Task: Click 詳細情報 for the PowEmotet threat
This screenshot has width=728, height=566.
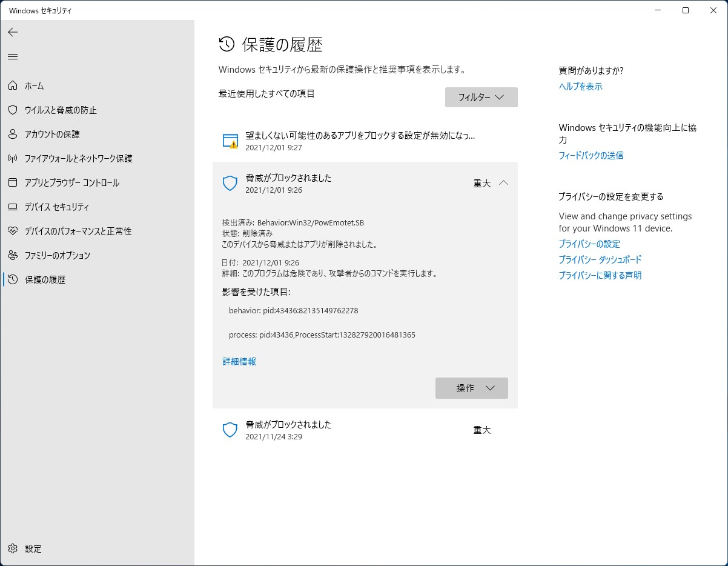Action: tap(238, 361)
